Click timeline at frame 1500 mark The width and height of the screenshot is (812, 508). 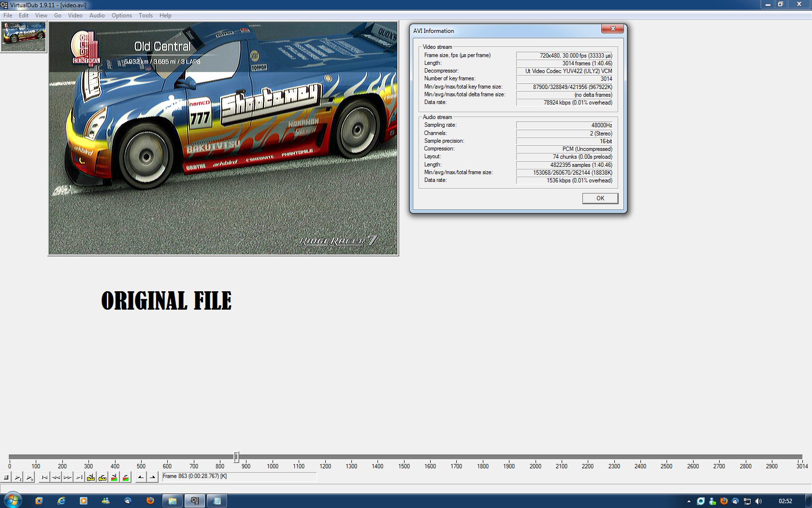pyautogui.click(x=404, y=466)
